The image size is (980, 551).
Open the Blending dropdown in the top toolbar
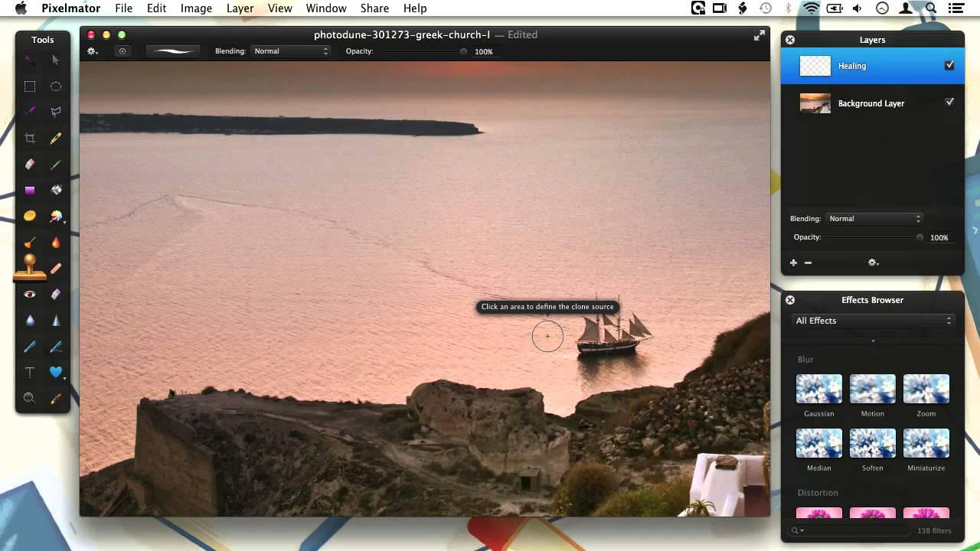tap(291, 51)
